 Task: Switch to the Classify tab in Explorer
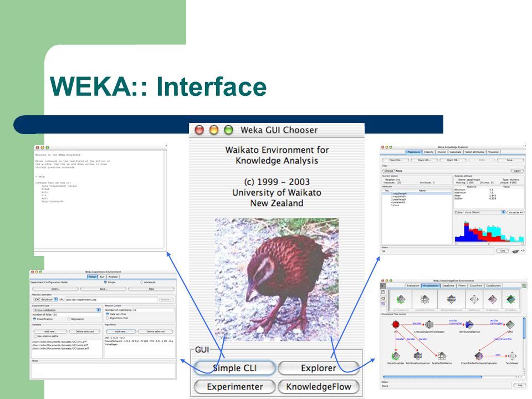[x=429, y=152]
